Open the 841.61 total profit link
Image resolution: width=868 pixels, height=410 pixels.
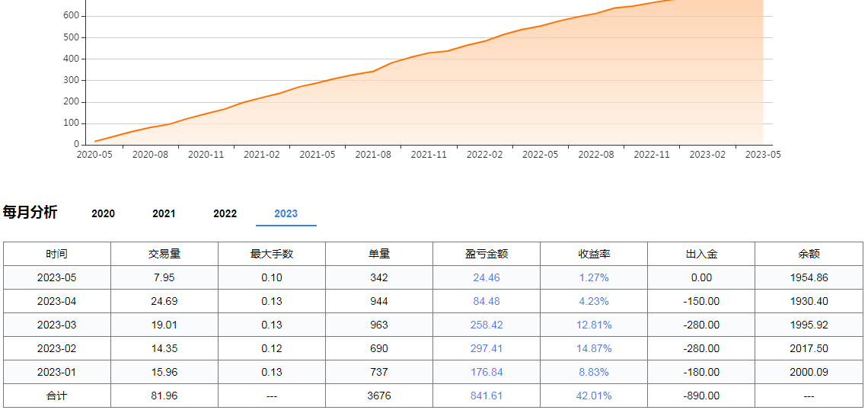(x=487, y=396)
